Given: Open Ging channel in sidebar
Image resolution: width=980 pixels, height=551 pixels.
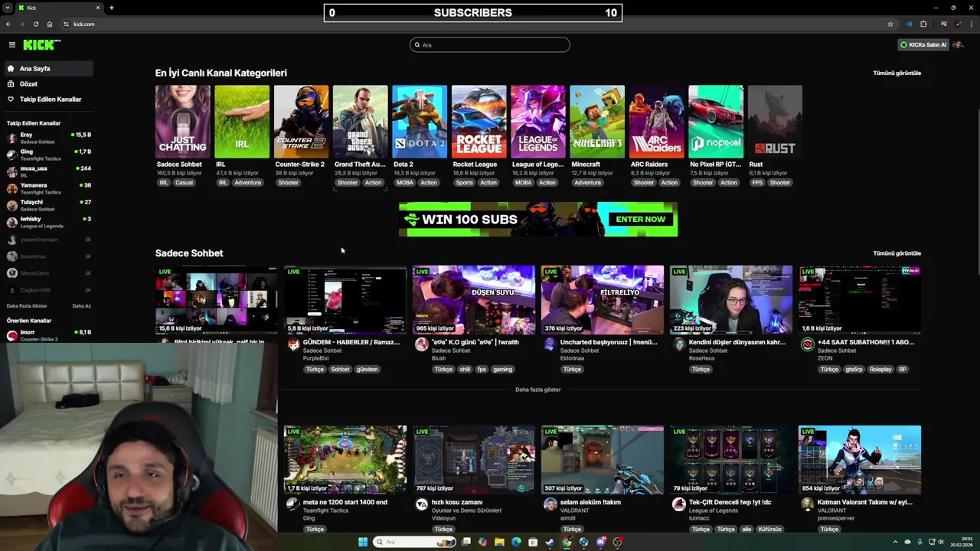Looking at the screenshot, I should point(47,155).
